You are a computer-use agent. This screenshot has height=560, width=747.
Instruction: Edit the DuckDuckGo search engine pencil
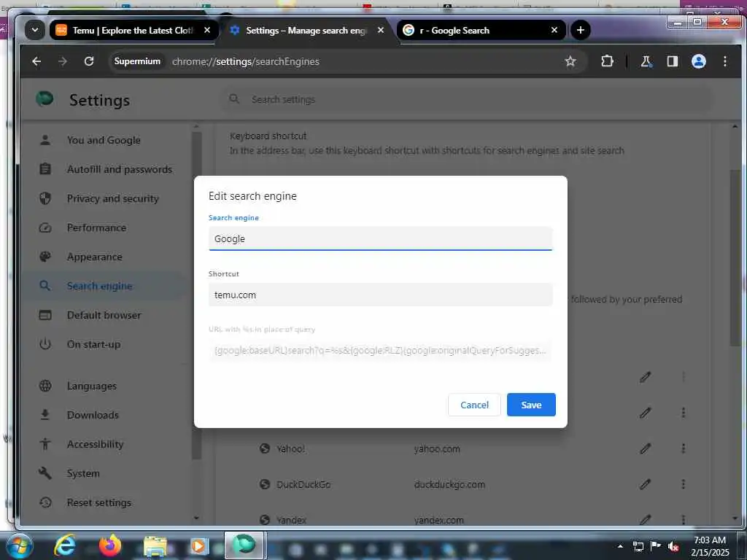[x=645, y=484]
